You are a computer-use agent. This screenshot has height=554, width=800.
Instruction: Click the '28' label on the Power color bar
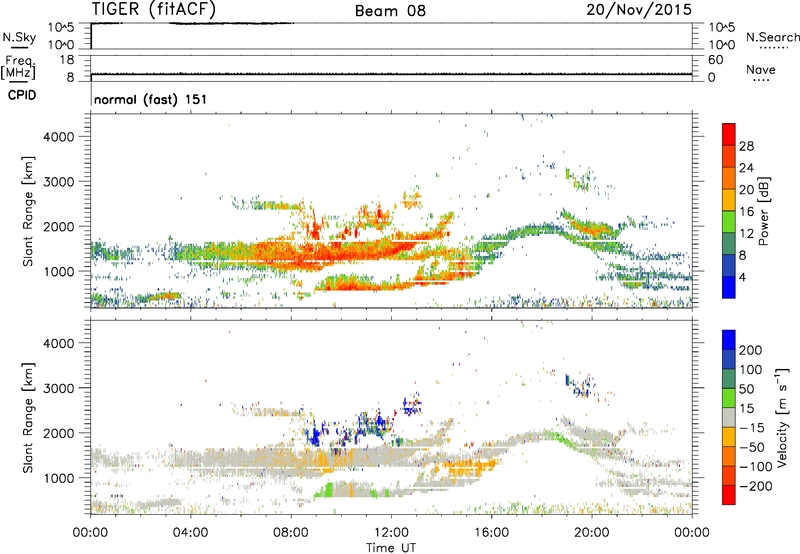(746, 146)
